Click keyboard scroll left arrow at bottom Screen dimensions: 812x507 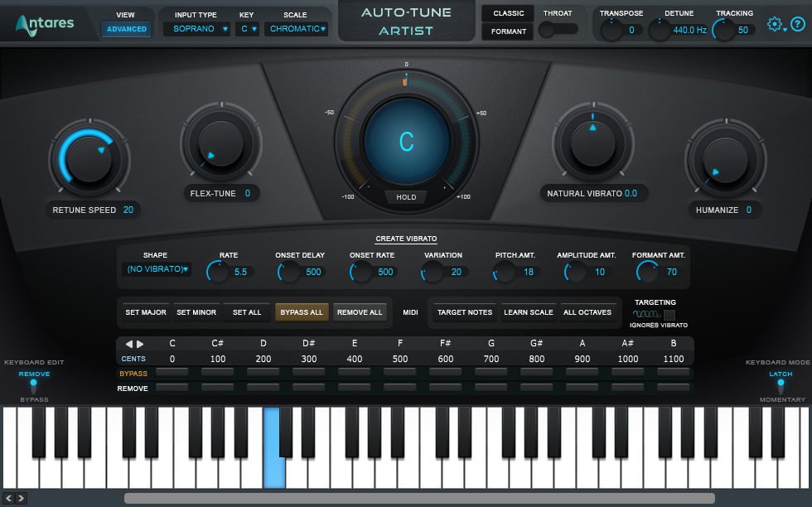[x=9, y=498]
